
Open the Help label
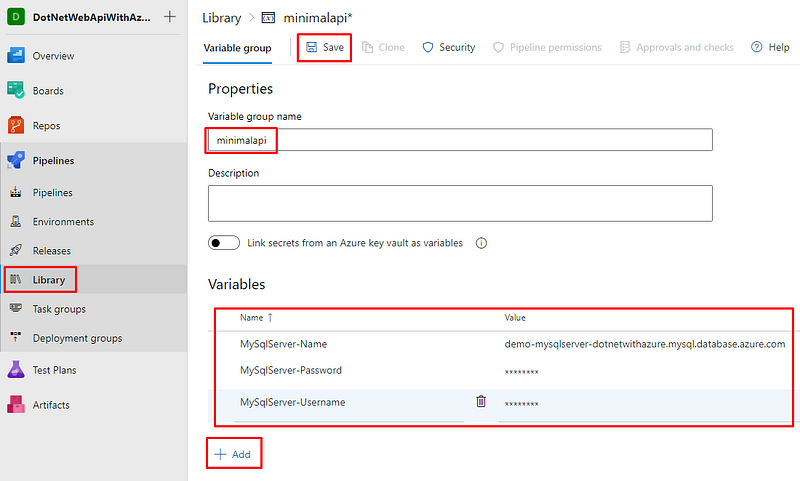[779, 47]
